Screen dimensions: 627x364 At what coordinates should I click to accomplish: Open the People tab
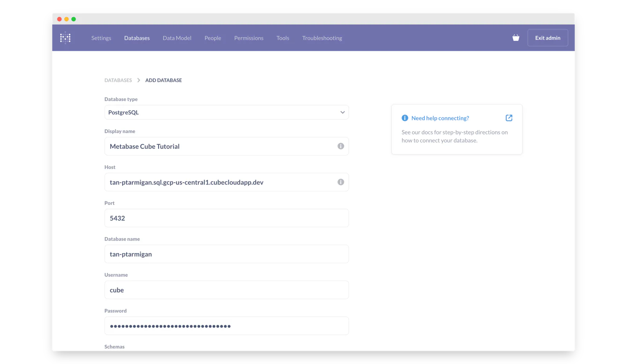pos(213,38)
